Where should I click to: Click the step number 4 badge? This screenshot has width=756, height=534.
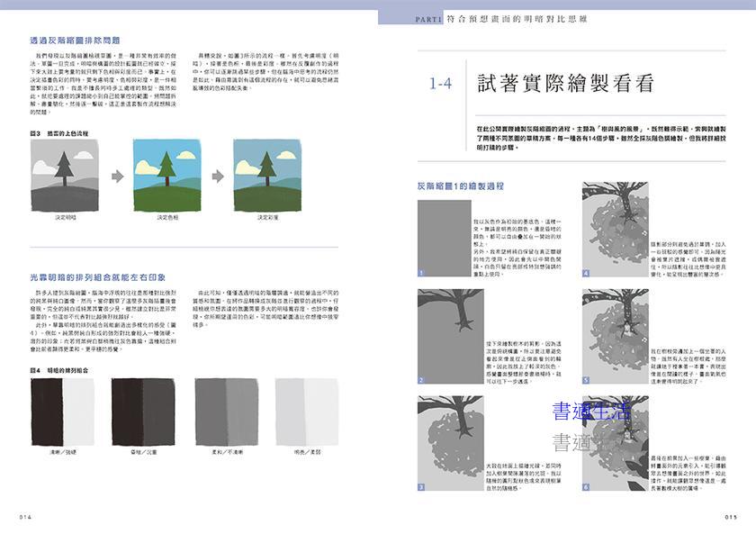pos(586,272)
